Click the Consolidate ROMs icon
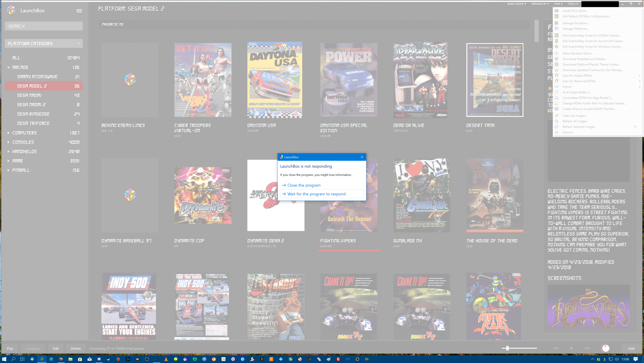 point(557,98)
